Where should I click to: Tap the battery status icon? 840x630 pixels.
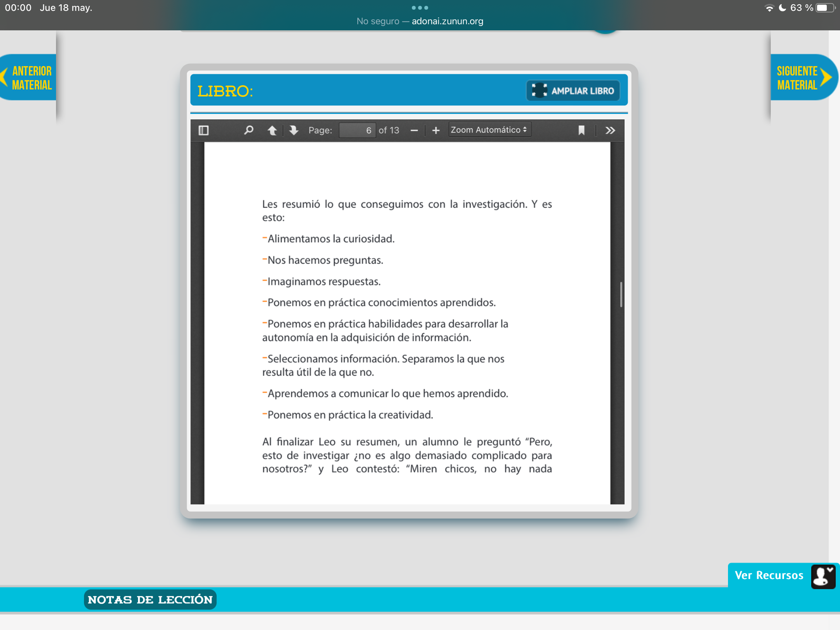tap(826, 8)
